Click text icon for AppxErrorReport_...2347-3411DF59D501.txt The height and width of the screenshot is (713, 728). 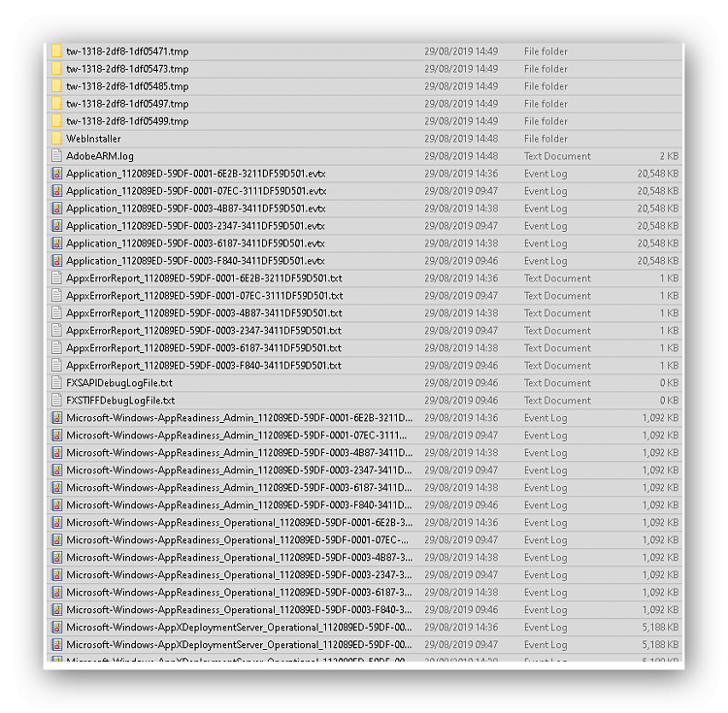[x=56, y=331]
